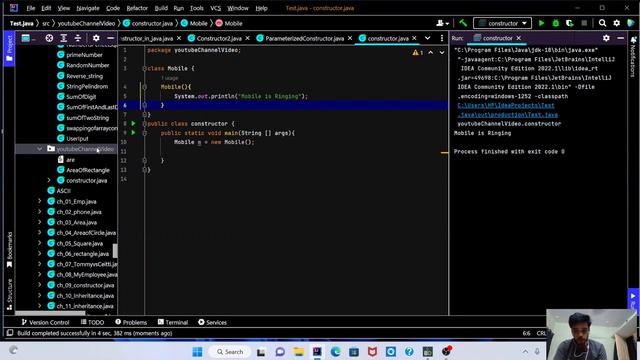Select opened file target icon in Project panel

coord(49,38)
